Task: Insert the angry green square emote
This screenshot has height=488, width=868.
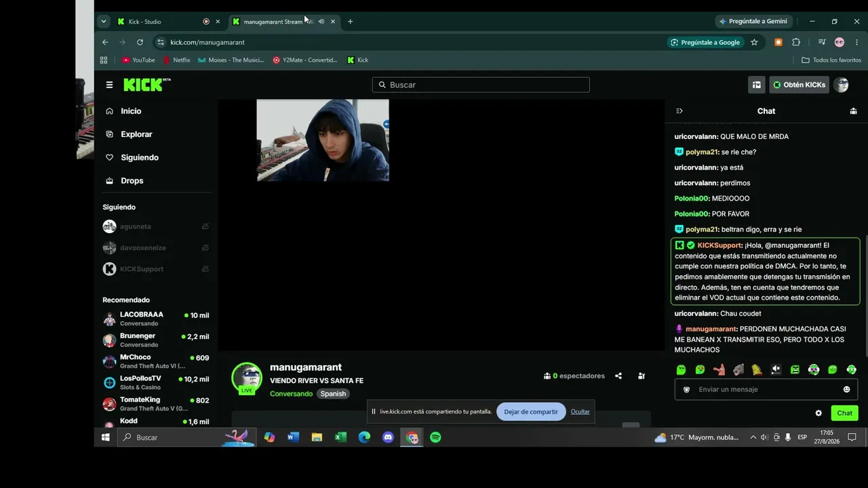Action: (795, 369)
